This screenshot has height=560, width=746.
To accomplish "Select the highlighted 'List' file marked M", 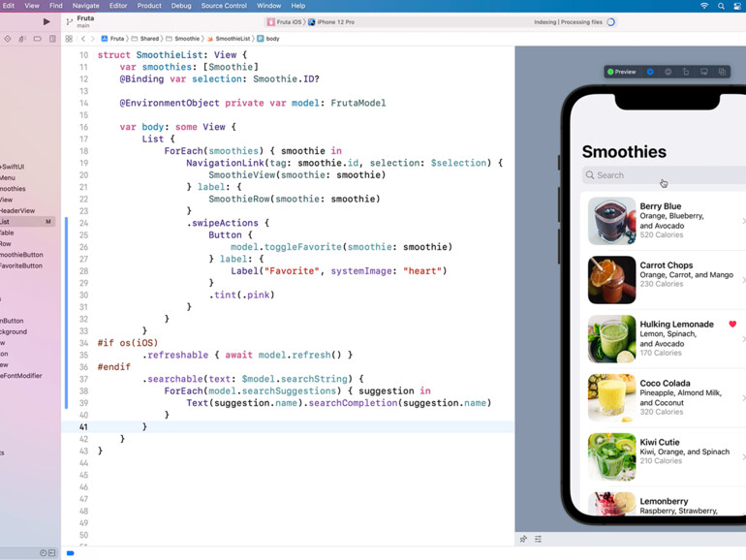I will [27, 222].
